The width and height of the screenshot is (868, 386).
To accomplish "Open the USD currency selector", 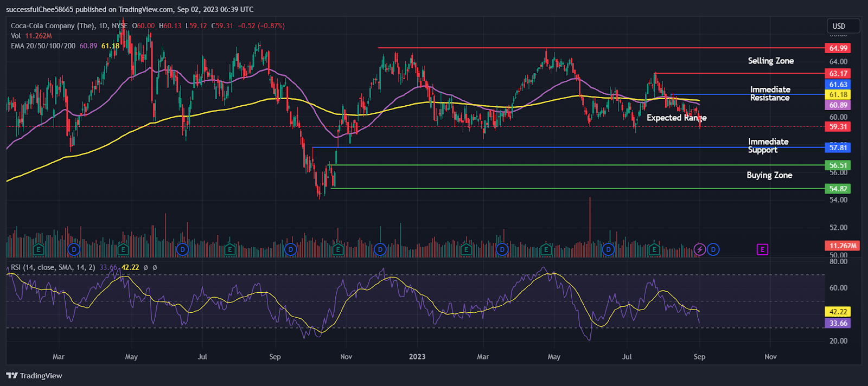I will tap(843, 26).
